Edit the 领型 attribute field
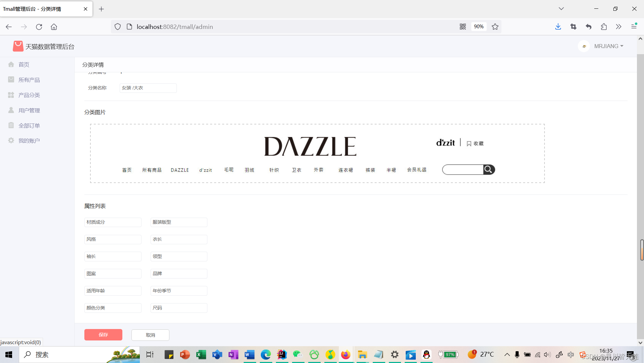 click(x=179, y=256)
